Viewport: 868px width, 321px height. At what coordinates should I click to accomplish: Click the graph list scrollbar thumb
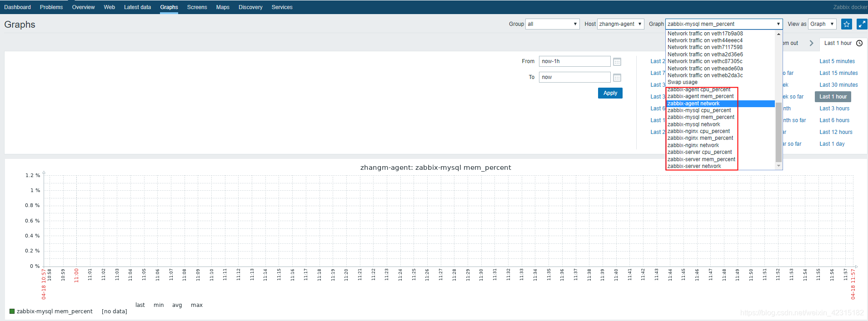pos(778,132)
